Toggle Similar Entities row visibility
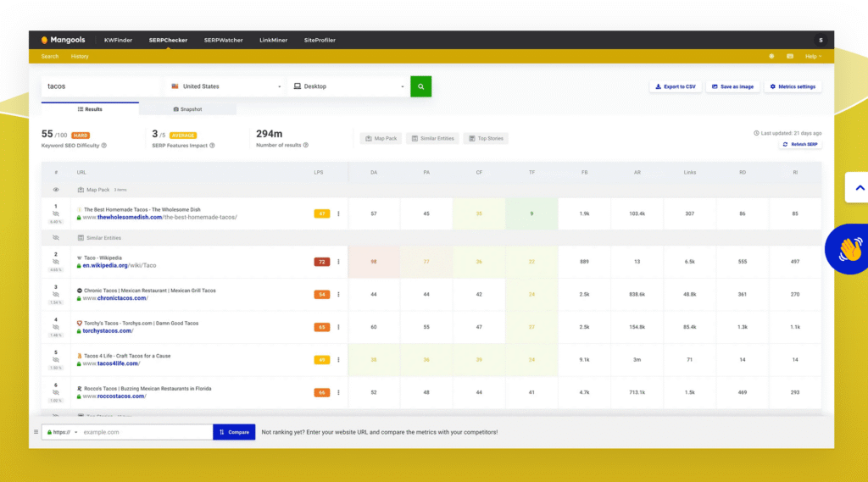 click(56, 238)
